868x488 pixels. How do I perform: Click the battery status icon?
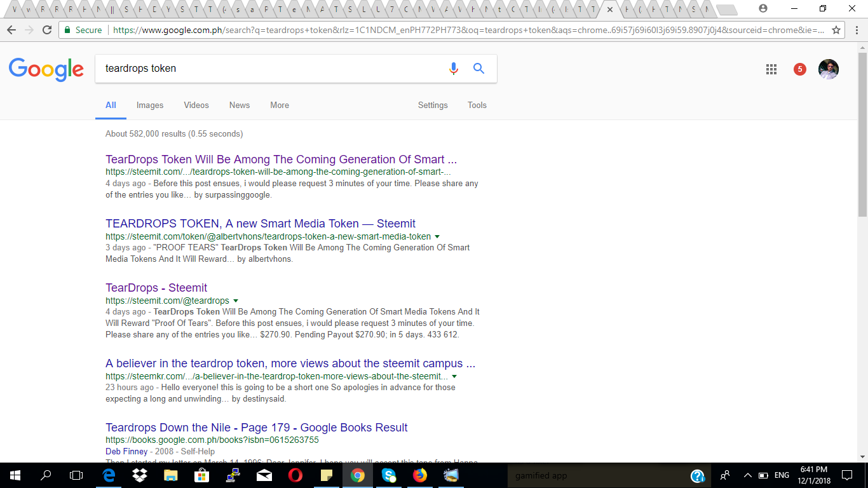tap(763, 475)
